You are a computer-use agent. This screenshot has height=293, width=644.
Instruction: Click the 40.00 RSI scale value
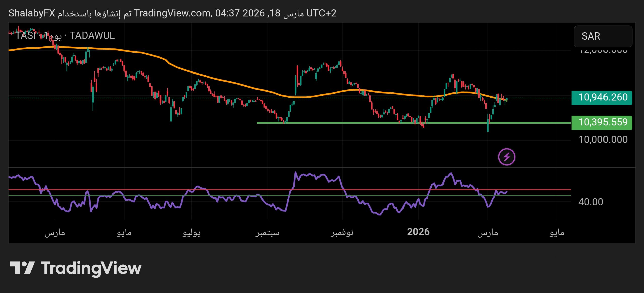(590, 202)
